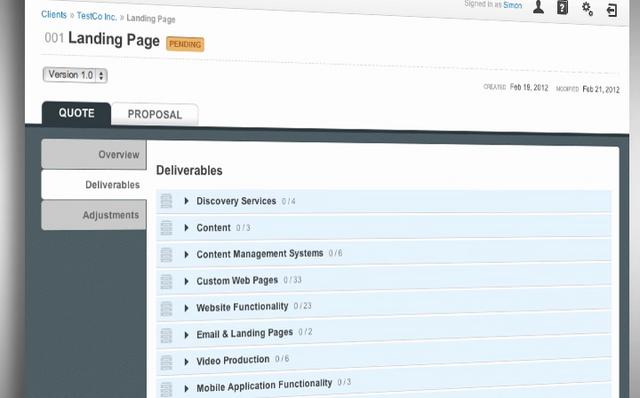
Task: Click the Simon user link
Action: point(513,5)
